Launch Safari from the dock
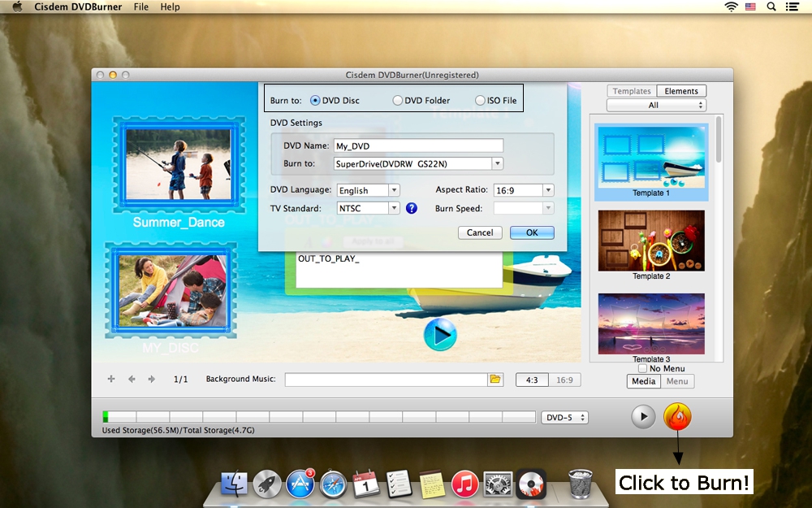The image size is (812, 508). click(x=333, y=484)
